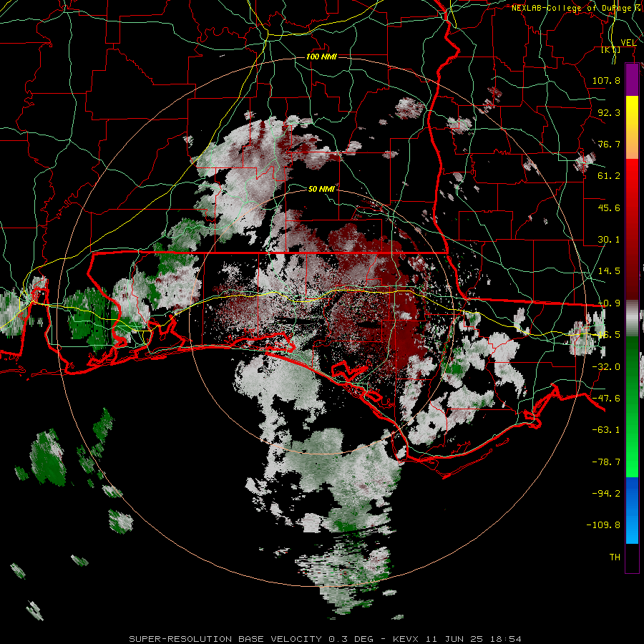Viewport: 644px width, 644px height.
Task: Click the -0.9 velocity scale value
Action: click(609, 303)
